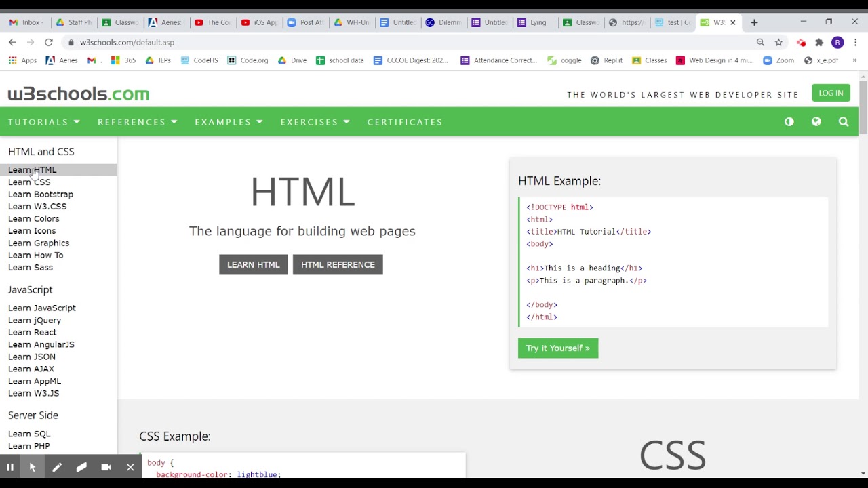Expand the EXERCISES dropdown menu
This screenshot has height=488, width=868.
[315, 122]
